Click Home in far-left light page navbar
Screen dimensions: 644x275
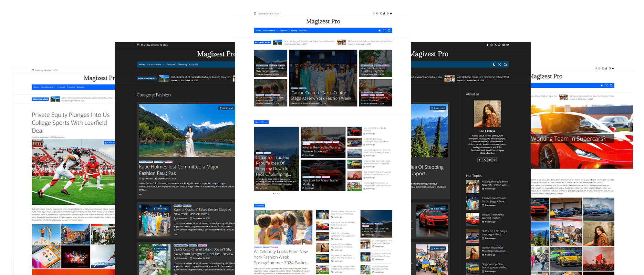(x=36, y=87)
